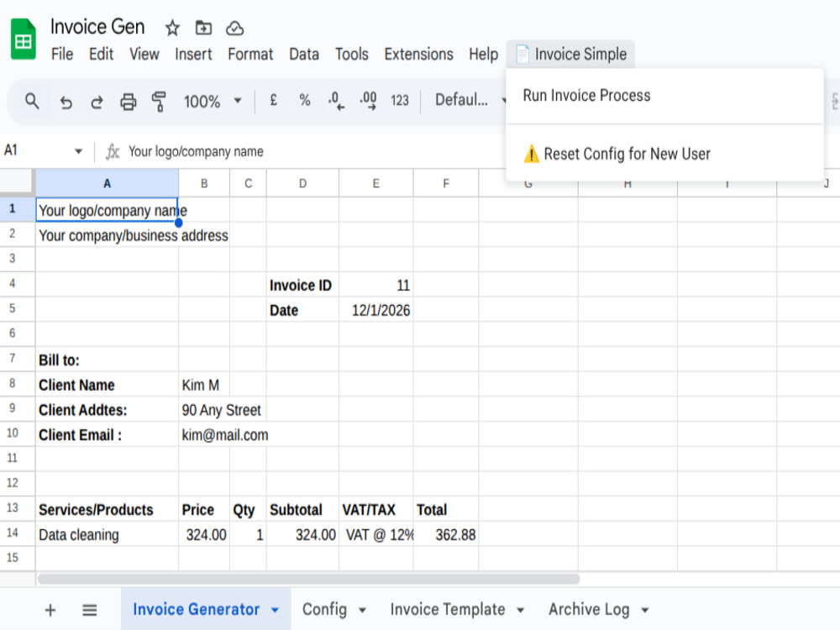Open the Config tab arrow menu
Screen dimensions: 840x630
(362, 610)
